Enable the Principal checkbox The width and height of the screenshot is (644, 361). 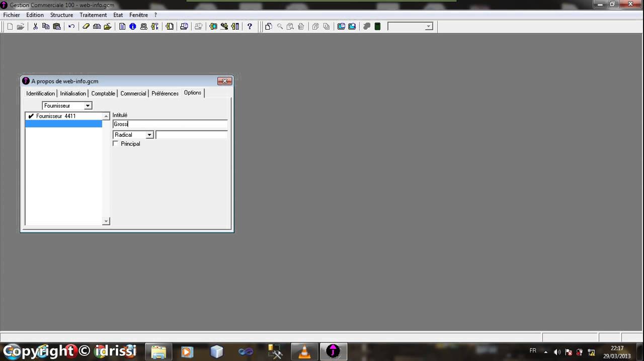(x=116, y=144)
